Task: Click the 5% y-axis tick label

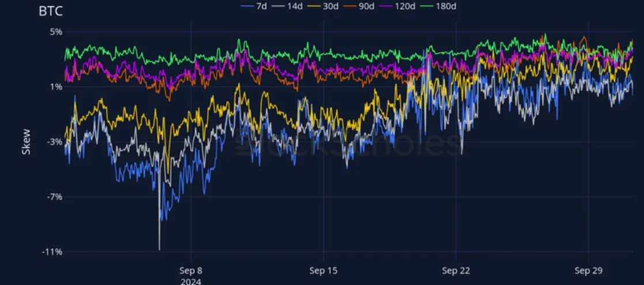Action: pyautogui.click(x=57, y=32)
